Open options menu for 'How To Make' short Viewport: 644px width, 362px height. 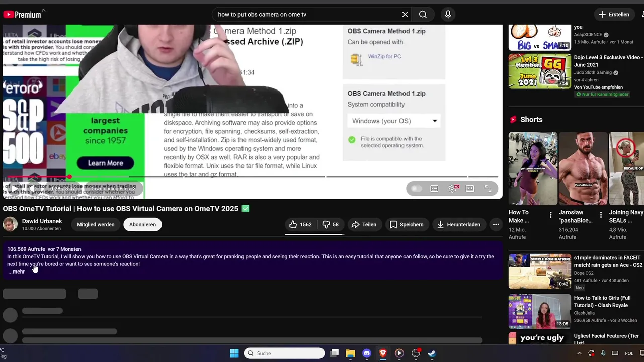tap(550, 215)
